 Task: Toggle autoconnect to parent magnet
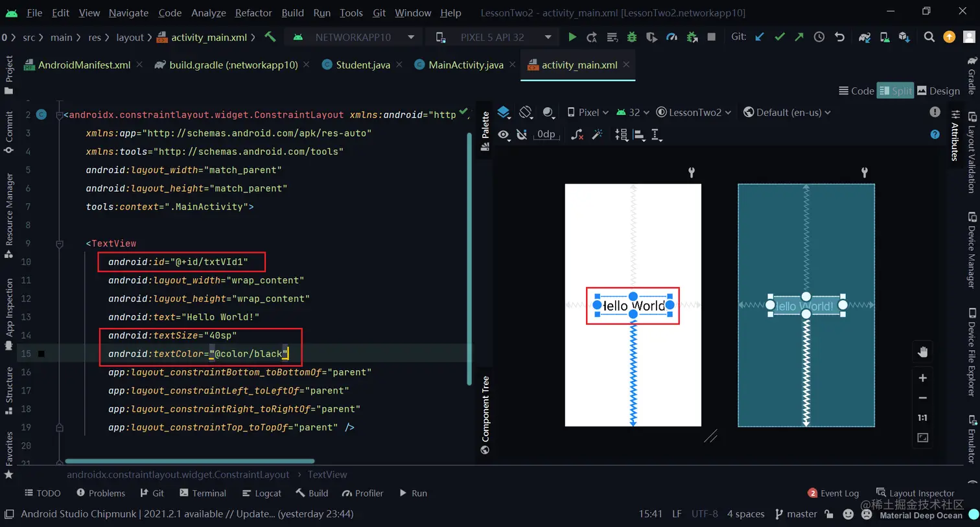click(x=522, y=135)
